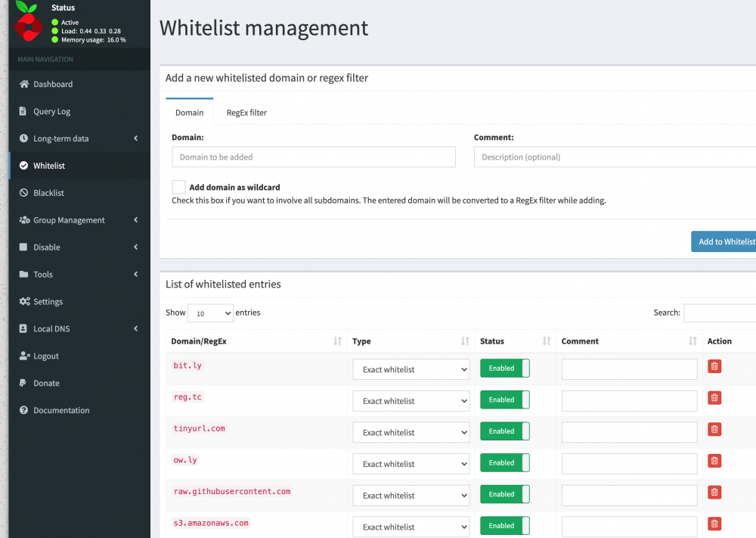756x538 pixels.
Task: Click the comment field for tinyurl.com
Action: (x=629, y=432)
